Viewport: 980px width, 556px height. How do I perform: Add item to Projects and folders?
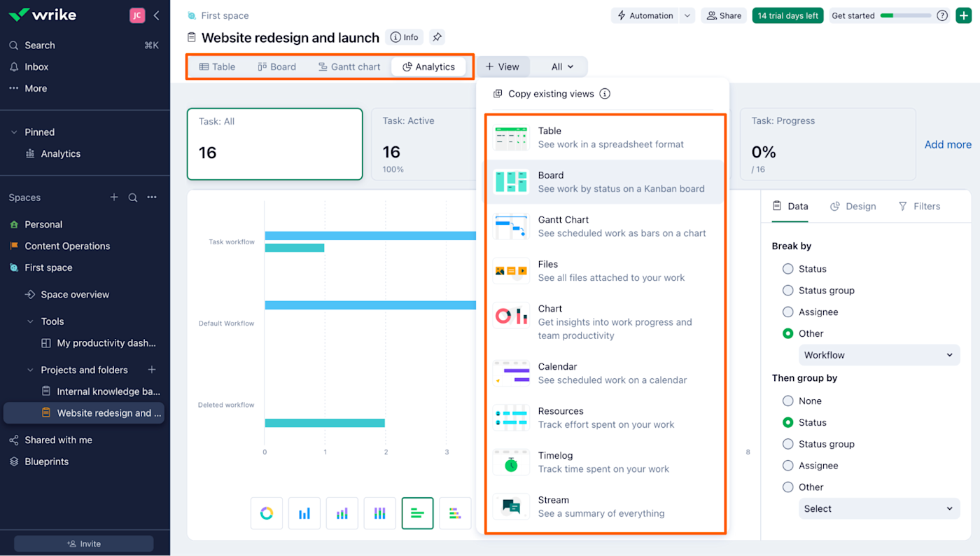point(152,370)
